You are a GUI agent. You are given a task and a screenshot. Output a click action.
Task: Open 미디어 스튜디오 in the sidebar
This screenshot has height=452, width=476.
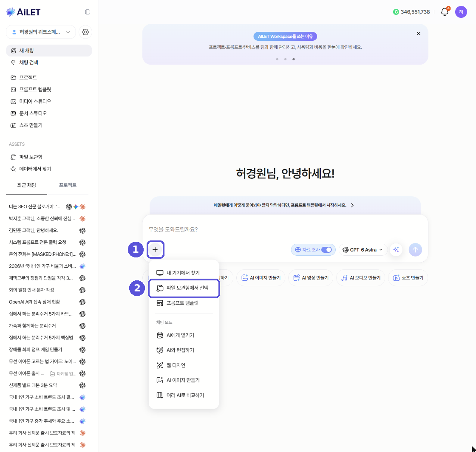point(49,102)
